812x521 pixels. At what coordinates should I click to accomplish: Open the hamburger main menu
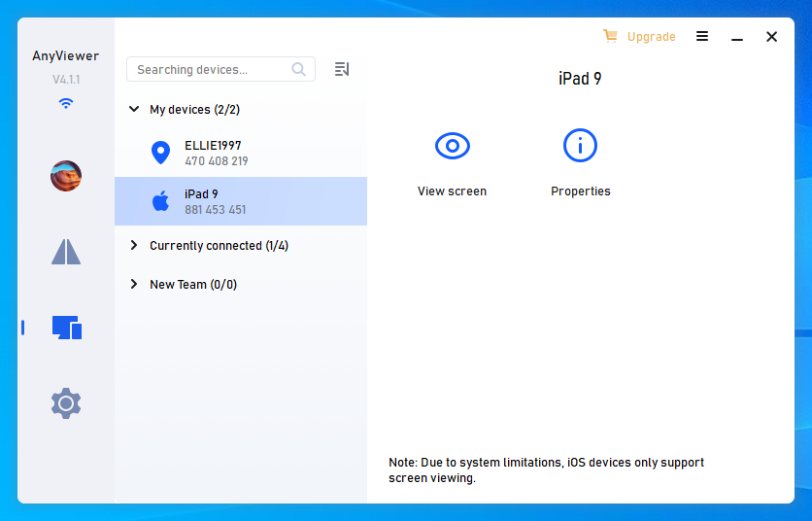(x=701, y=36)
